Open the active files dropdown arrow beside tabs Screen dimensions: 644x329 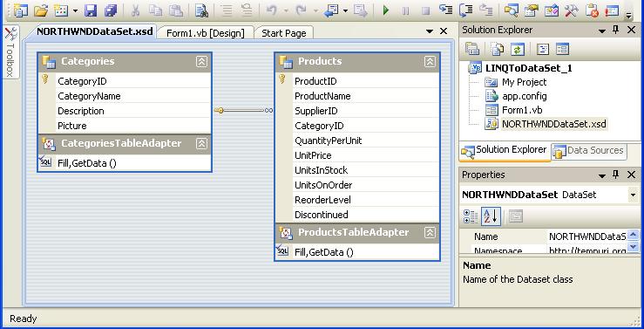pos(430,31)
